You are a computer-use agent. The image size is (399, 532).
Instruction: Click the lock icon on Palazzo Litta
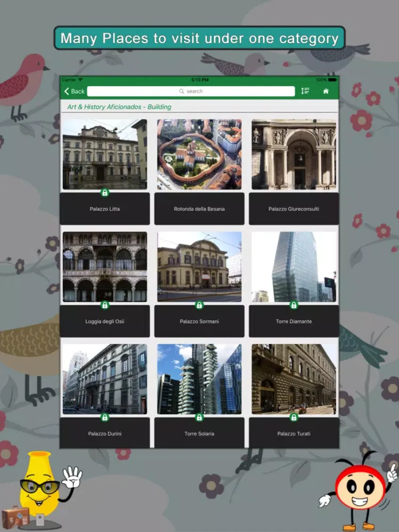[105, 193]
